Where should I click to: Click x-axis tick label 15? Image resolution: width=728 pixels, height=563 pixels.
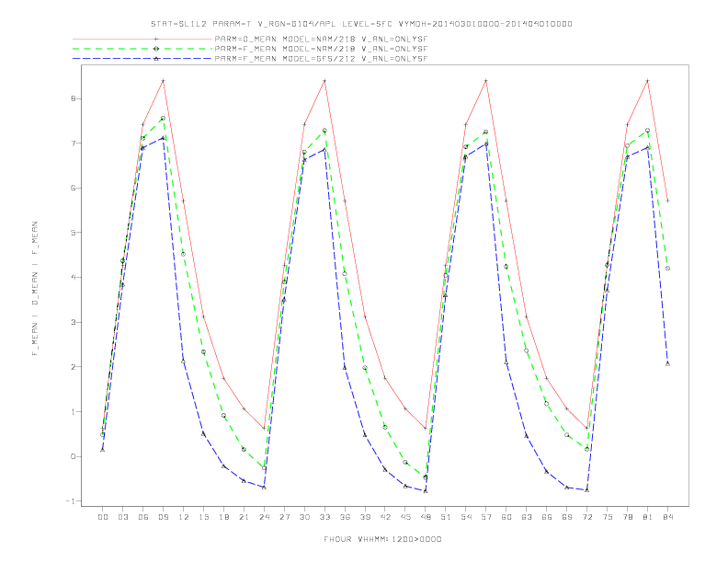point(203,517)
